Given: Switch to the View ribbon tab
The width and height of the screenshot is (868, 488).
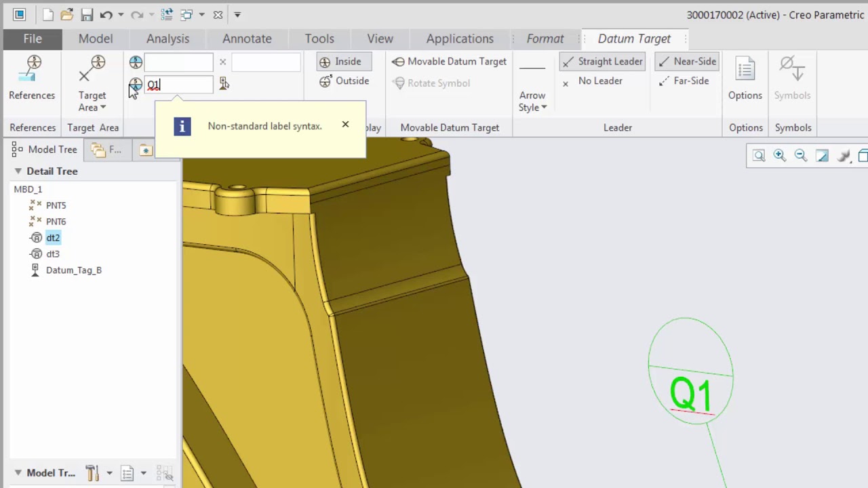Looking at the screenshot, I should [x=380, y=39].
